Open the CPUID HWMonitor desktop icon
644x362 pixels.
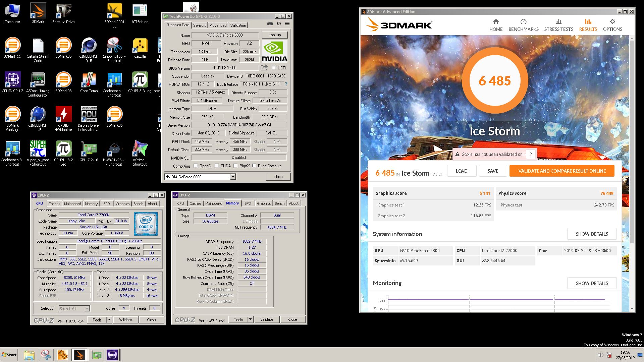63,119
